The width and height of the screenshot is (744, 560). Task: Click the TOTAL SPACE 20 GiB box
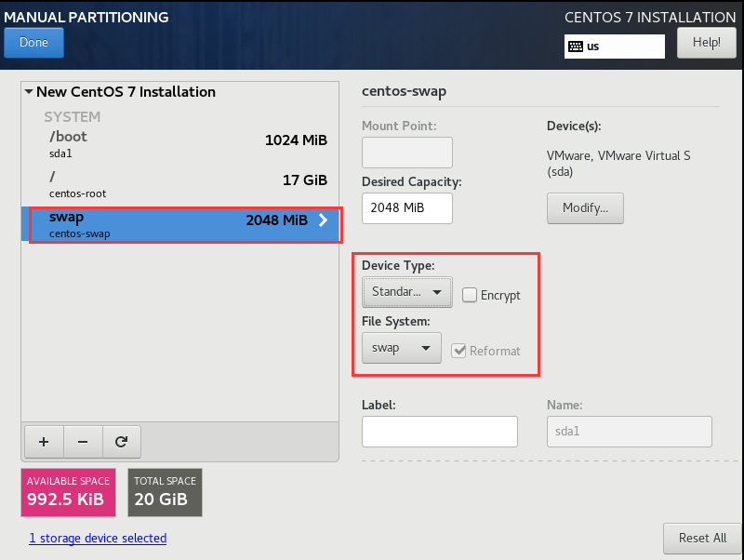click(x=165, y=493)
